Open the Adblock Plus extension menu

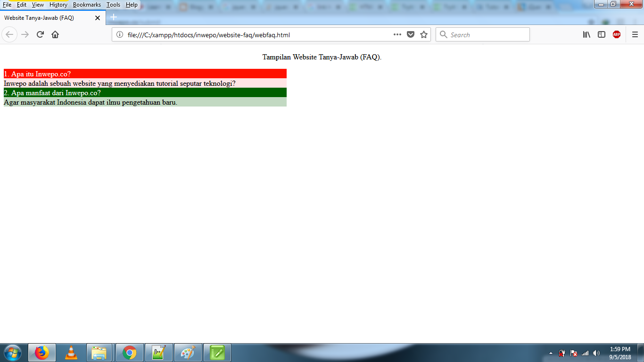617,34
